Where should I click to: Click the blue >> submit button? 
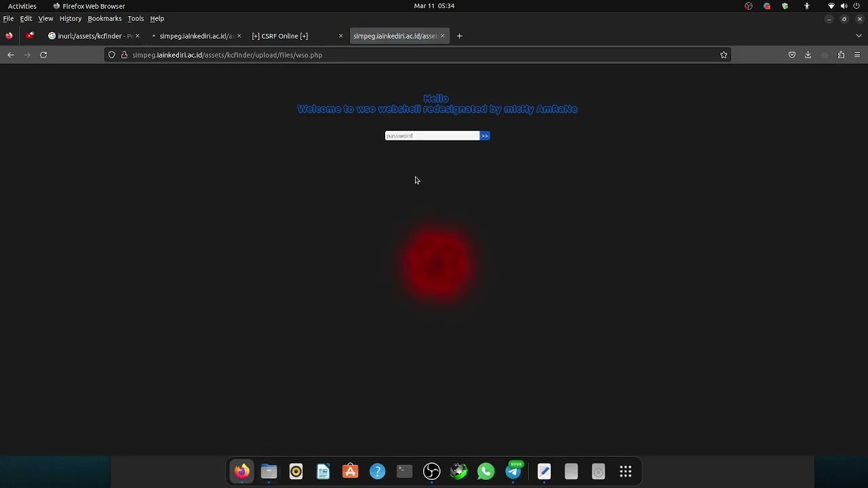click(x=485, y=136)
